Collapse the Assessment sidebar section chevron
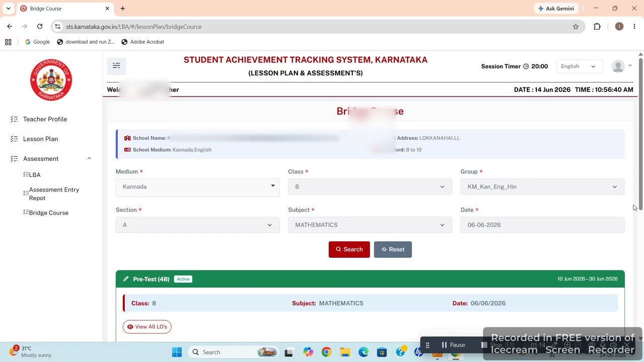This screenshot has width=644, height=362. pos(89,158)
